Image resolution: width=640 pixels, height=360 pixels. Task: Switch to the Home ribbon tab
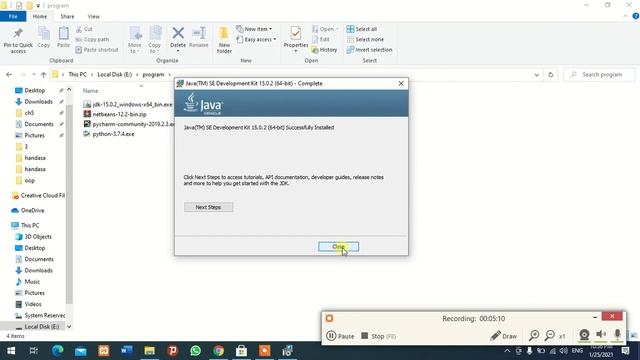tap(40, 16)
